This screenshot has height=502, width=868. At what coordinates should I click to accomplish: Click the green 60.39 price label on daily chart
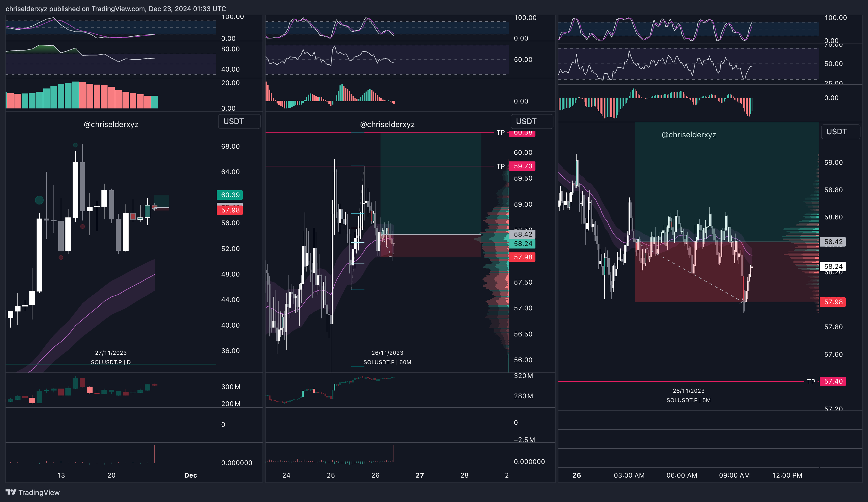click(230, 195)
